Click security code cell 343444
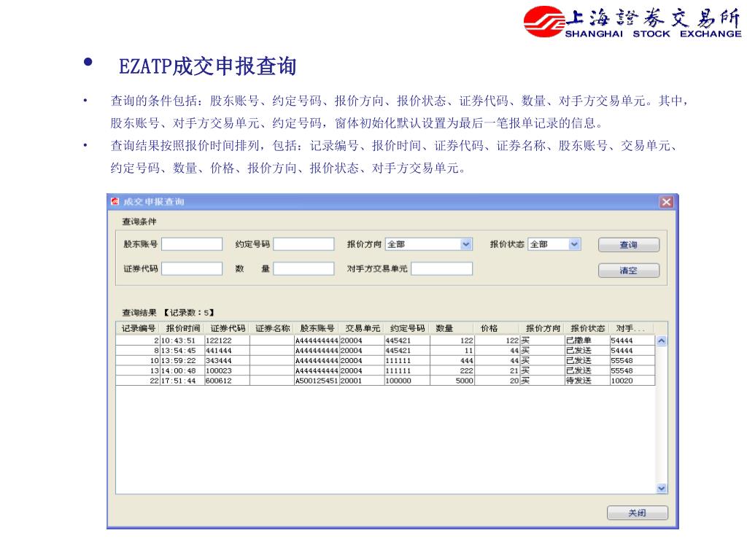Screen dimensions: 747x560 click(x=228, y=360)
